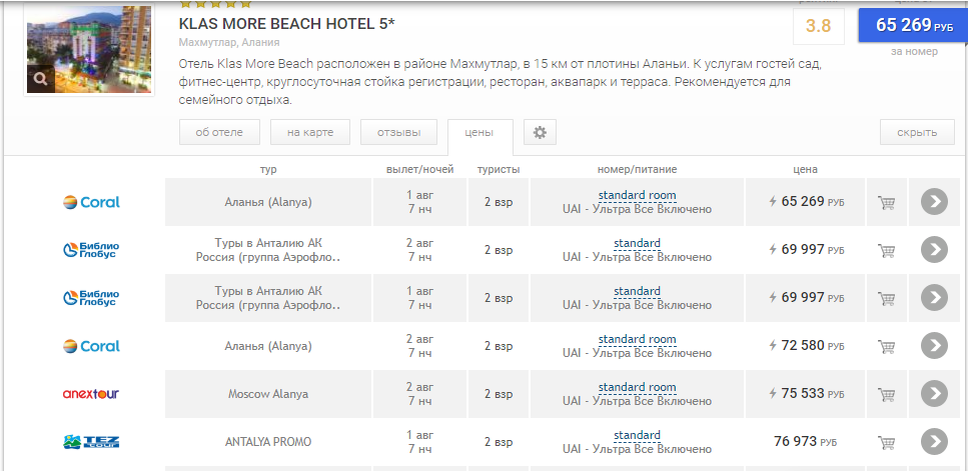Go to the Anextour Moscow Alanya offer arrow

[x=934, y=394]
